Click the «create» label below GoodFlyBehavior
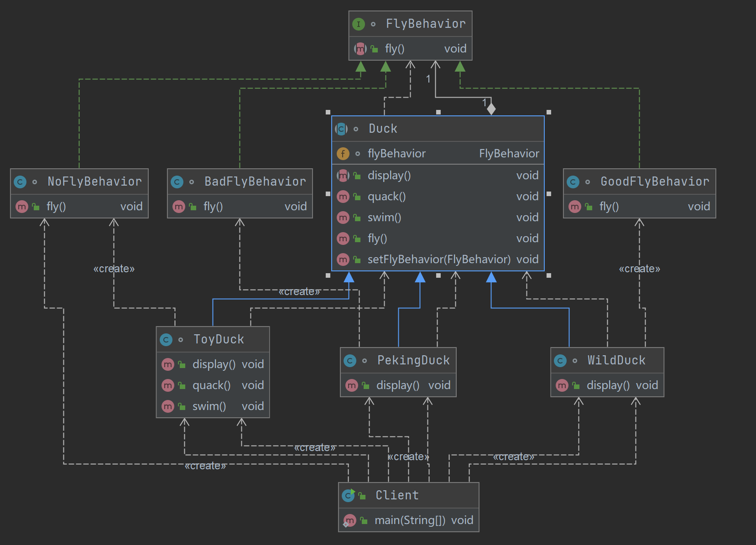The height and width of the screenshot is (545, 756). [639, 269]
